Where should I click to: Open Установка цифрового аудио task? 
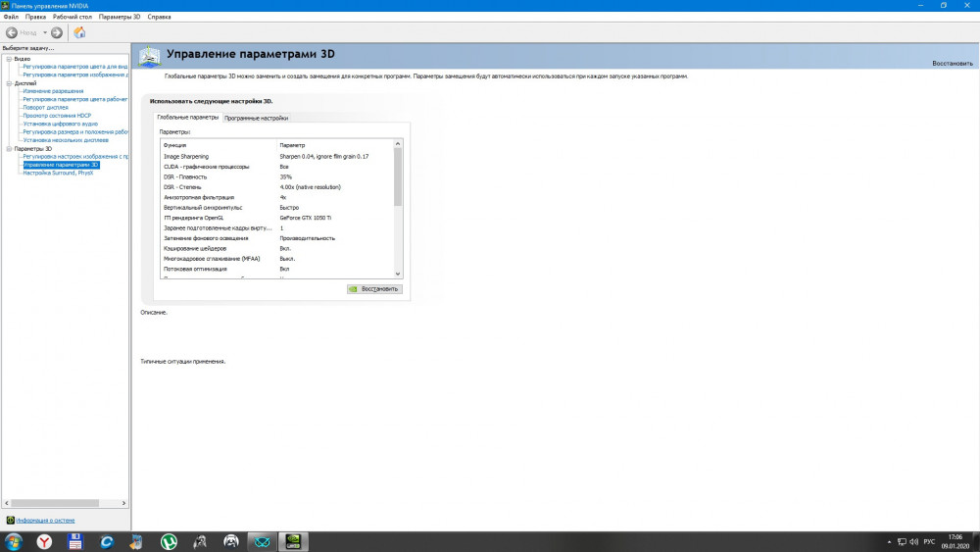coord(60,124)
